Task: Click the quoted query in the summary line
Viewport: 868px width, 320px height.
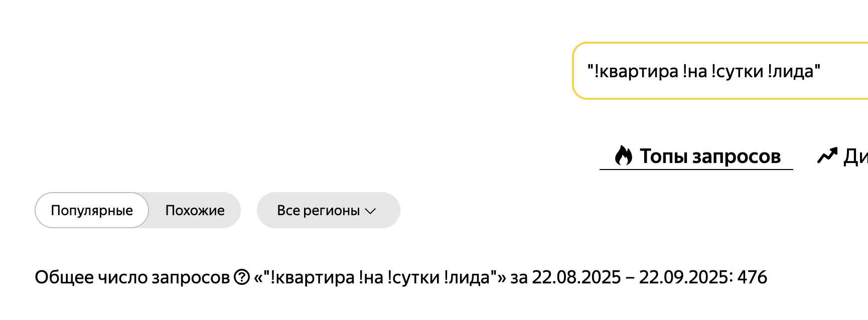Action: (x=380, y=277)
